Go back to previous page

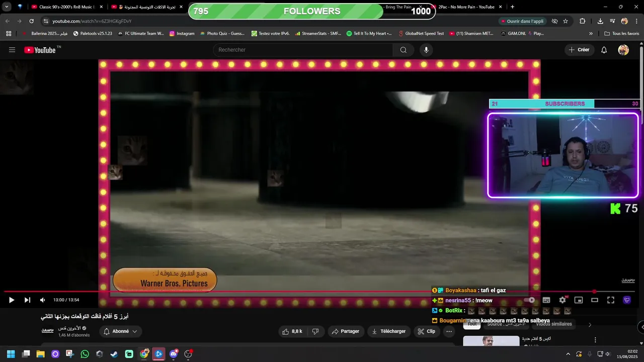pyautogui.click(x=7, y=21)
